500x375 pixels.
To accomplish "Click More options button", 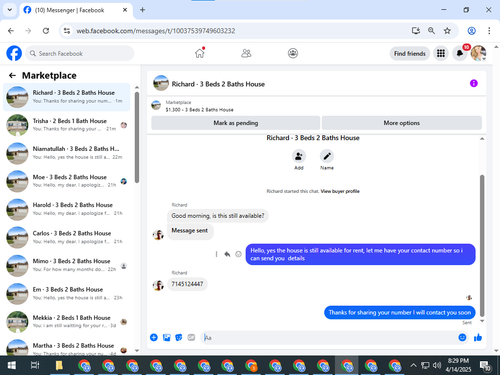I will [402, 123].
